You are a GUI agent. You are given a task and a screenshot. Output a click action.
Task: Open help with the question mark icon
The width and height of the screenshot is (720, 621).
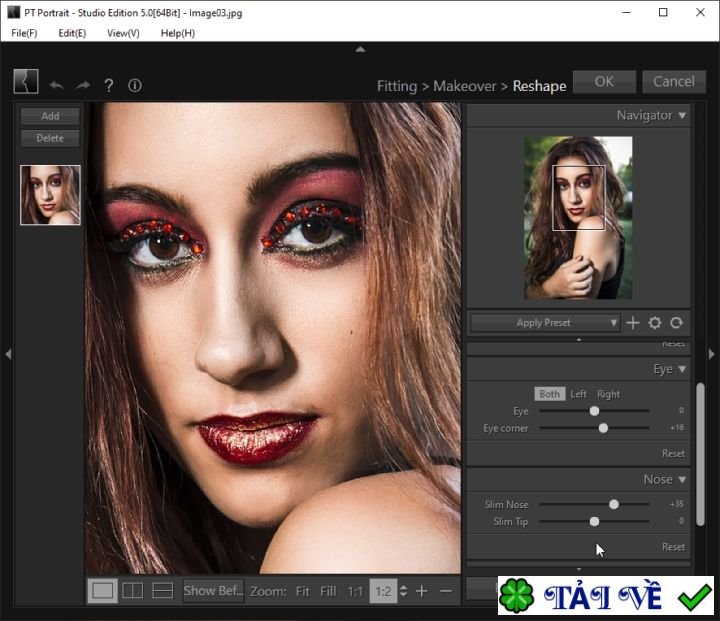click(109, 86)
